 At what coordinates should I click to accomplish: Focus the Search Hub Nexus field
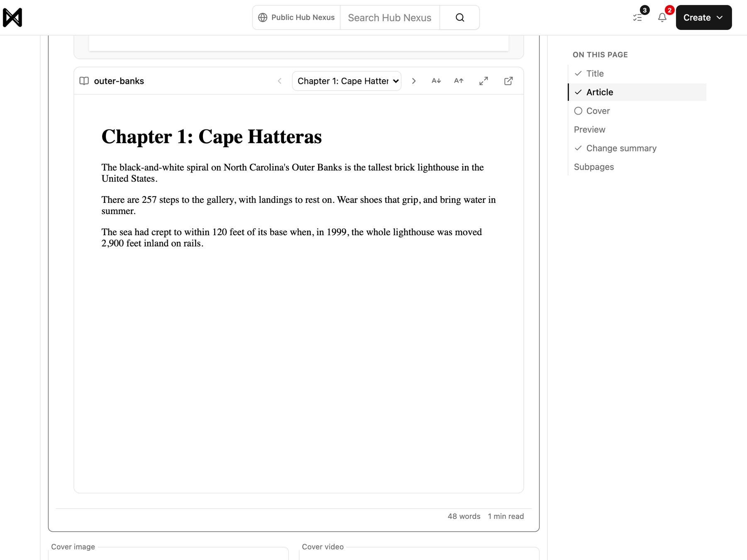coord(390,17)
